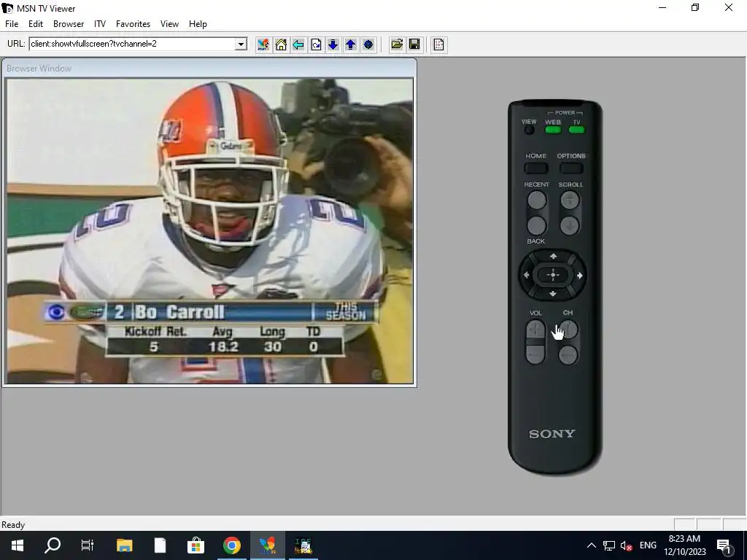Click the BACK button on the remote

537,225
